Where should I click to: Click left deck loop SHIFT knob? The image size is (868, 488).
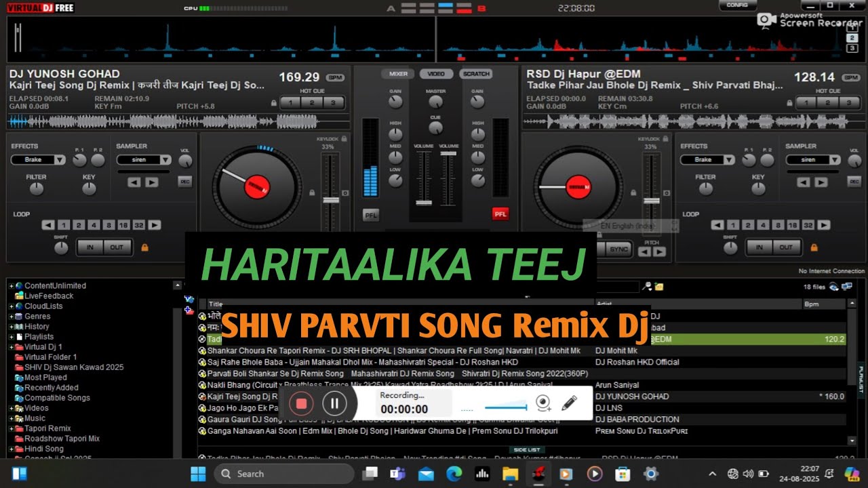pos(61,248)
